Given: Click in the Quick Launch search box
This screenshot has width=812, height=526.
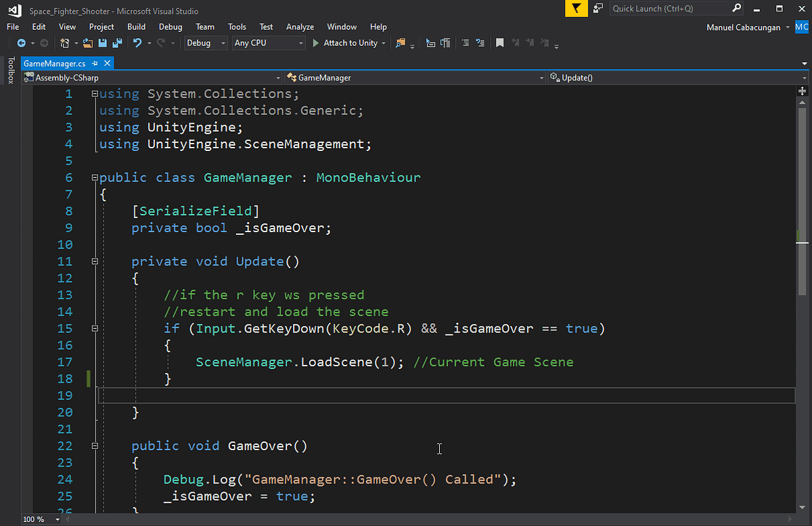Looking at the screenshot, I should 670,8.
